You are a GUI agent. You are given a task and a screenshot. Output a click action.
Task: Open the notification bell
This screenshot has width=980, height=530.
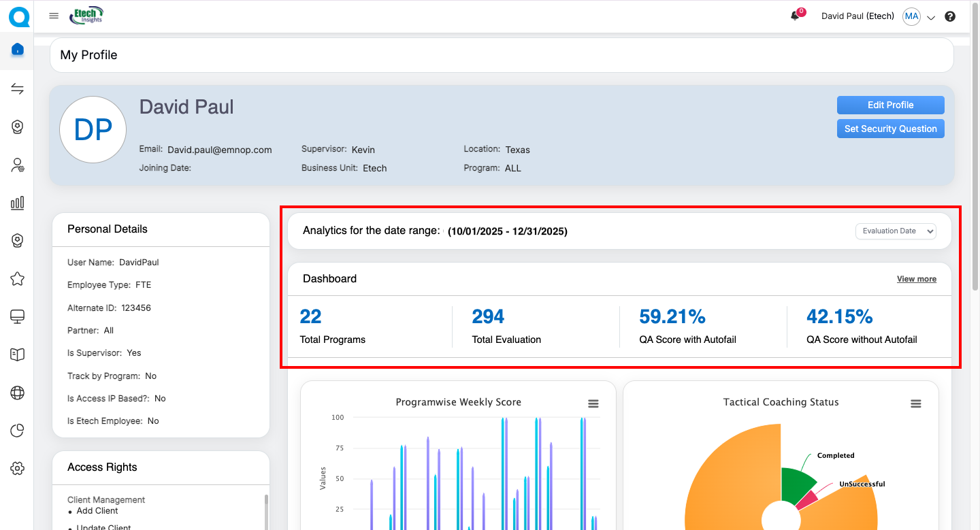click(x=795, y=16)
